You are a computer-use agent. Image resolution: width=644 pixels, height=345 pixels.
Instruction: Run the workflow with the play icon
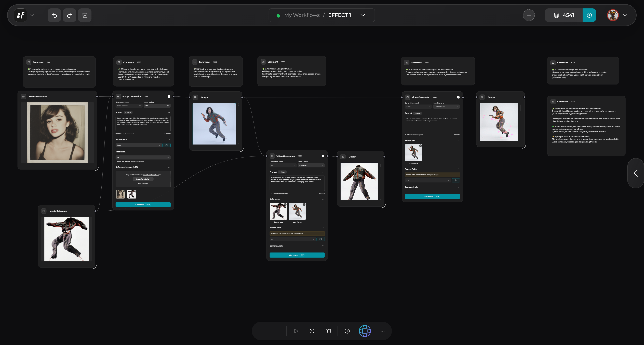tap(296, 331)
